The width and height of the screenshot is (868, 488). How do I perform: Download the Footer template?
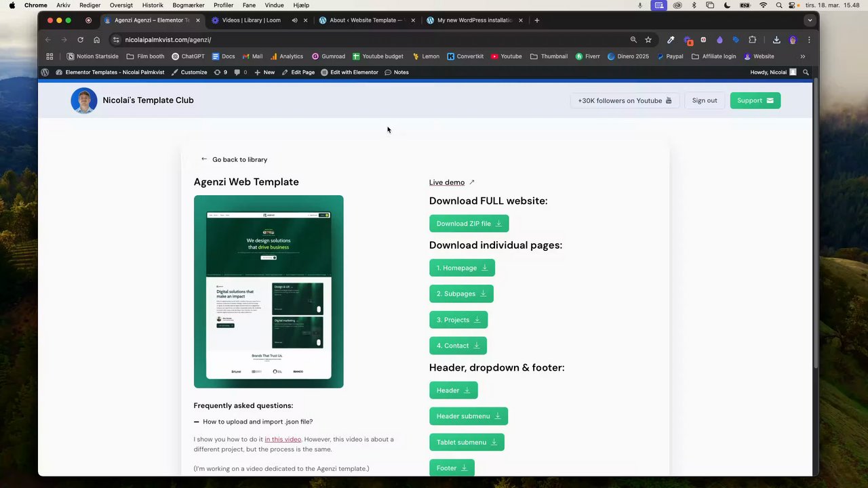pos(452,468)
